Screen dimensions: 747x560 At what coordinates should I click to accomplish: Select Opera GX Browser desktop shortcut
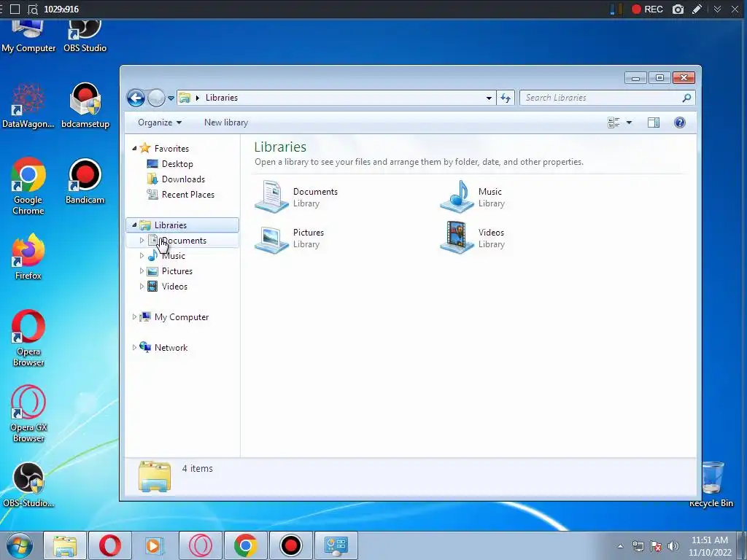click(28, 414)
